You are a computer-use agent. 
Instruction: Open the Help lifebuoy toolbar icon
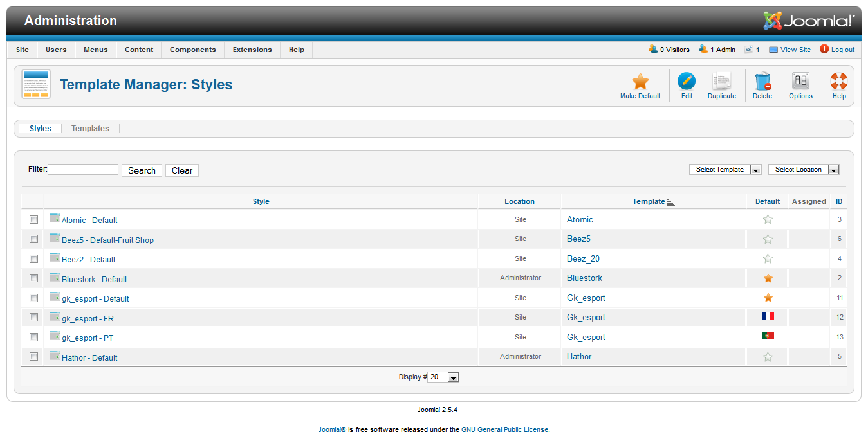[x=839, y=82]
